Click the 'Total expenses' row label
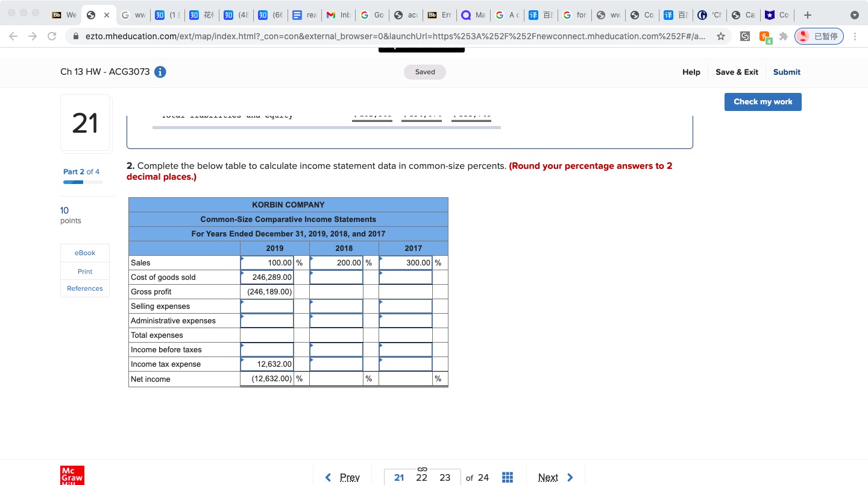This screenshot has width=868, height=485. tap(157, 335)
